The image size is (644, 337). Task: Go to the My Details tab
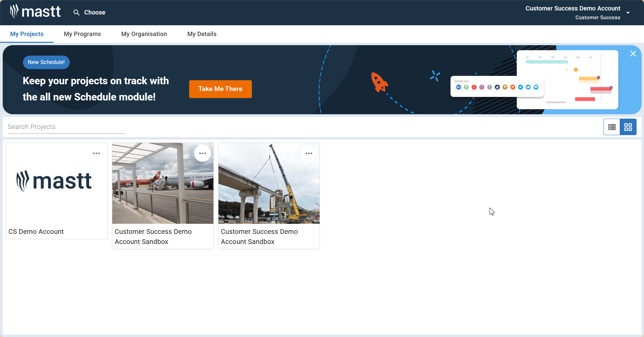point(202,34)
